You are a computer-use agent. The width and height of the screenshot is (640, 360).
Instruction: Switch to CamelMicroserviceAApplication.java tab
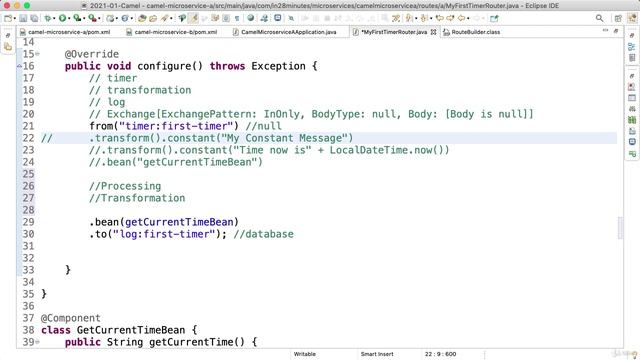(x=285, y=32)
